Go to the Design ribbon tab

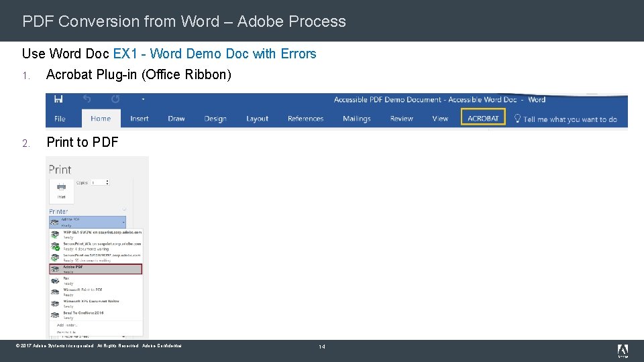(215, 119)
